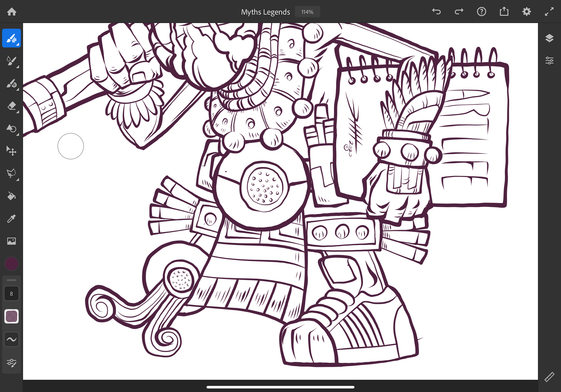Open the 114% zoom level menu

coord(307,12)
